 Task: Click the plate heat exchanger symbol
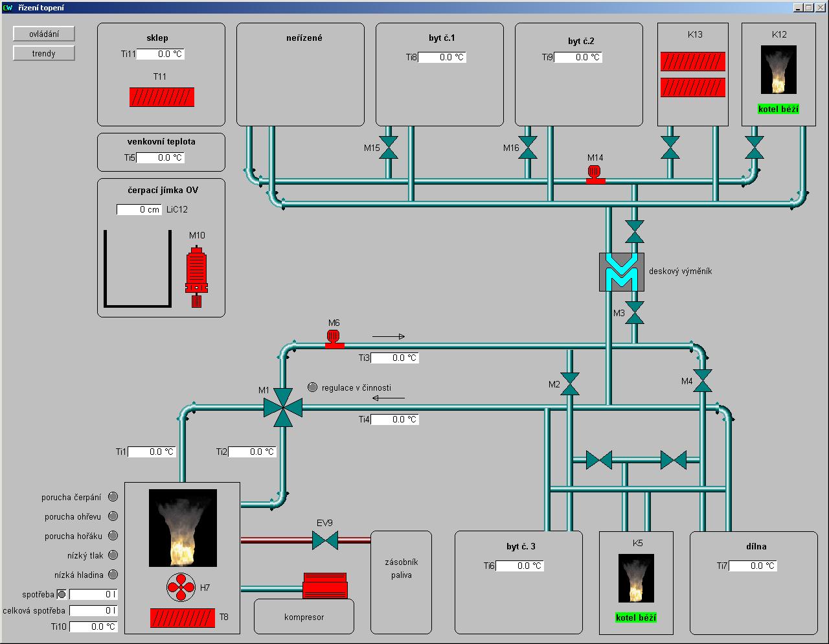pyautogui.click(x=621, y=272)
